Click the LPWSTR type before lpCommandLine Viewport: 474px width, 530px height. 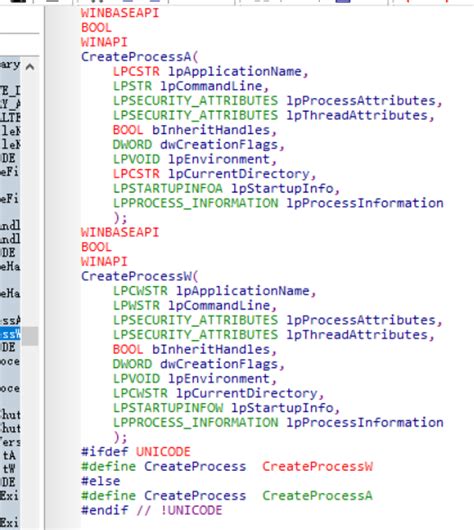click(137, 305)
